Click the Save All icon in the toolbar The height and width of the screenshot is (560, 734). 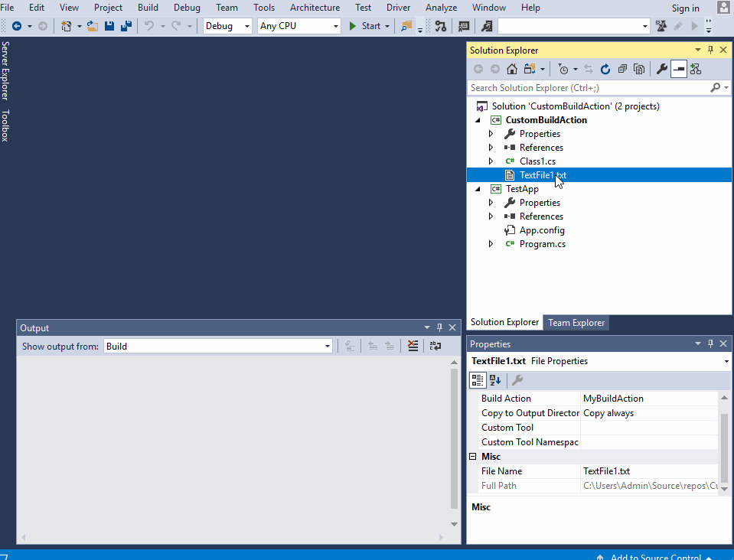pyautogui.click(x=126, y=25)
